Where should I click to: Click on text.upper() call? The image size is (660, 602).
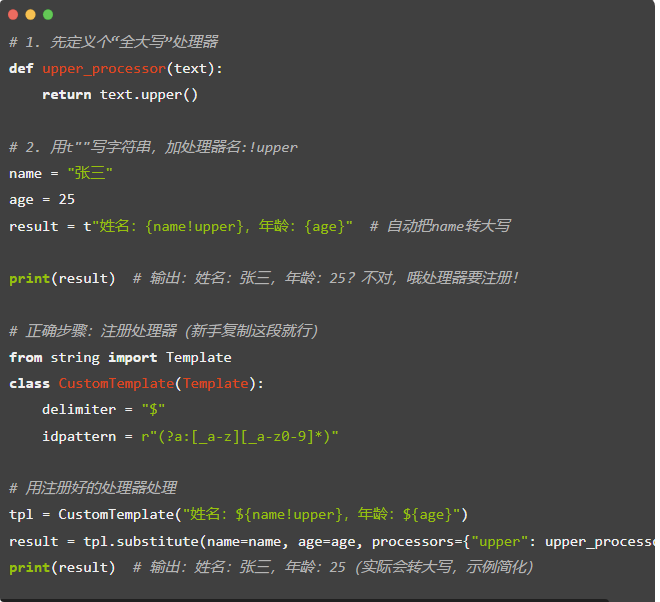pyautogui.click(x=149, y=94)
